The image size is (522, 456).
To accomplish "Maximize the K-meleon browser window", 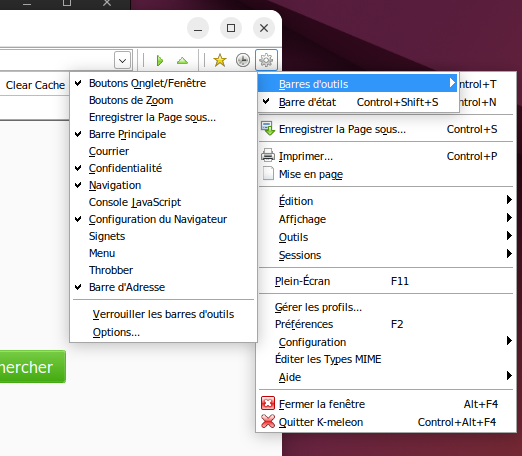I will click(231, 28).
